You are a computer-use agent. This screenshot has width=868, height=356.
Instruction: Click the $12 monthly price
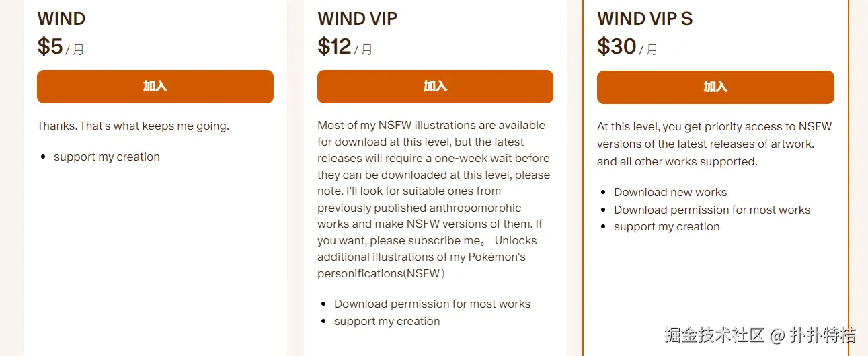click(x=335, y=47)
